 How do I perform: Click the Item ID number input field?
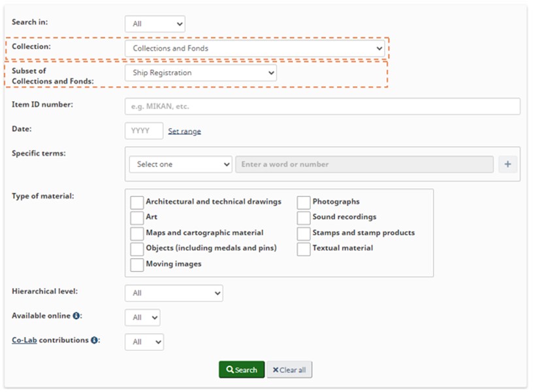click(322, 106)
